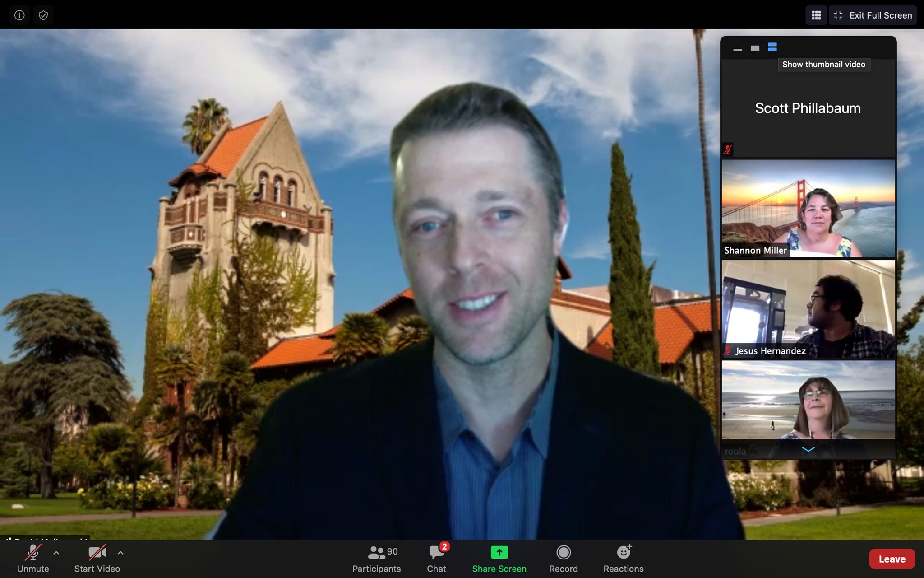Click Scott Phillabaum's muted microphone icon
Image resolution: width=924 pixels, height=578 pixels.
click(727, 150)
